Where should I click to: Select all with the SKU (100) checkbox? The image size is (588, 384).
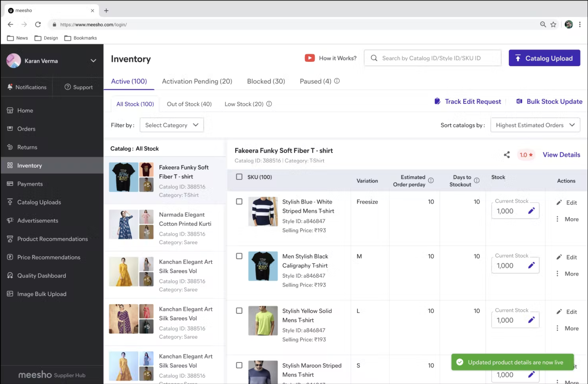point(239,177)
